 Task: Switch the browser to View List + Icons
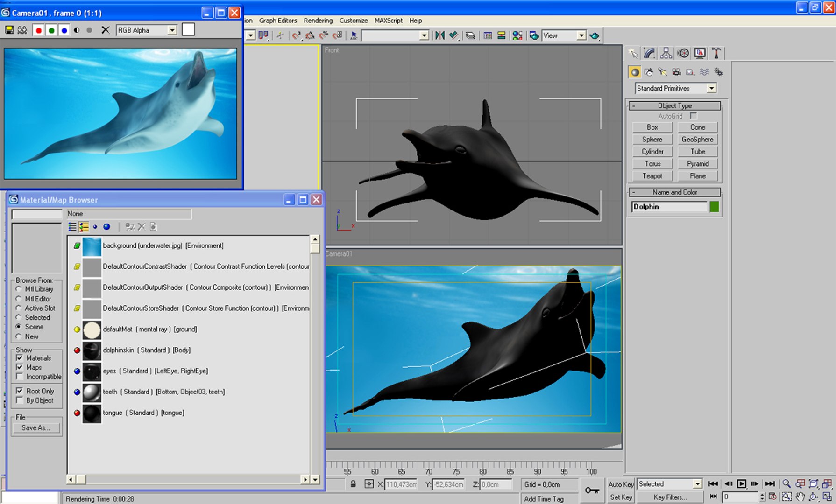pos(84,227)
